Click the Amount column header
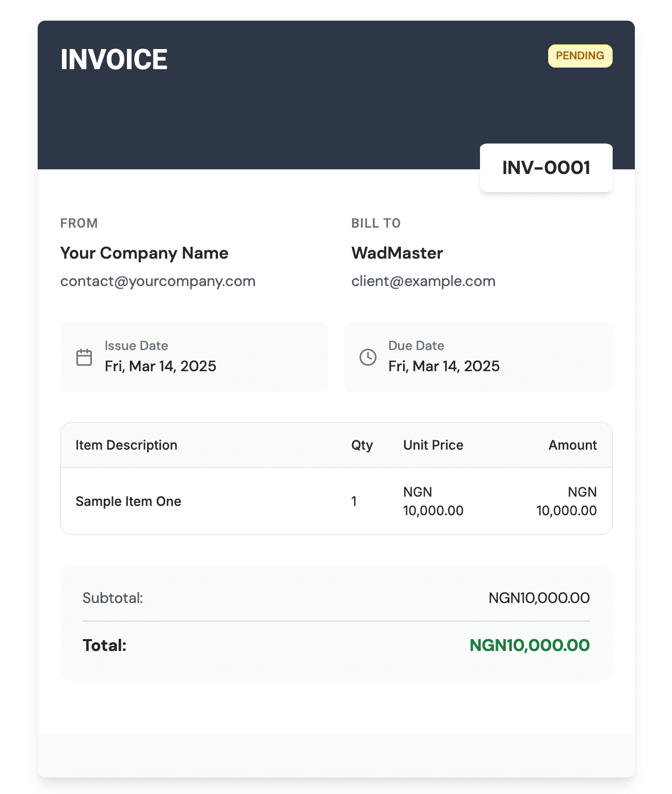Viewport: 672px width, 794px height. pos(572,445)
